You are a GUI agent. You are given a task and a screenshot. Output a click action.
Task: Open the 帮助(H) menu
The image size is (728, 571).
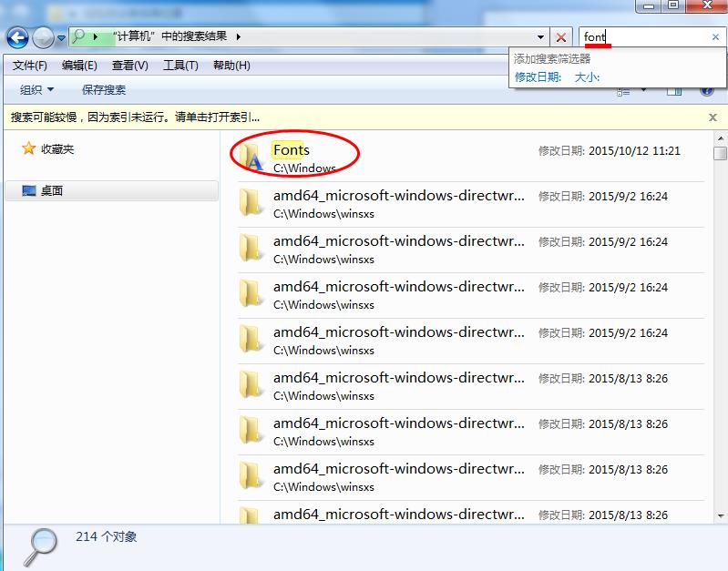coord(231,66)
